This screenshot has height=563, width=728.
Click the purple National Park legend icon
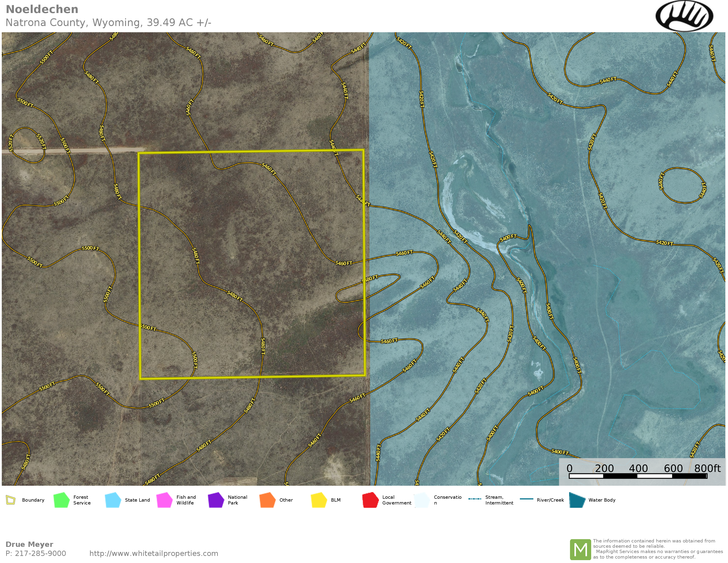pos(216,500)
